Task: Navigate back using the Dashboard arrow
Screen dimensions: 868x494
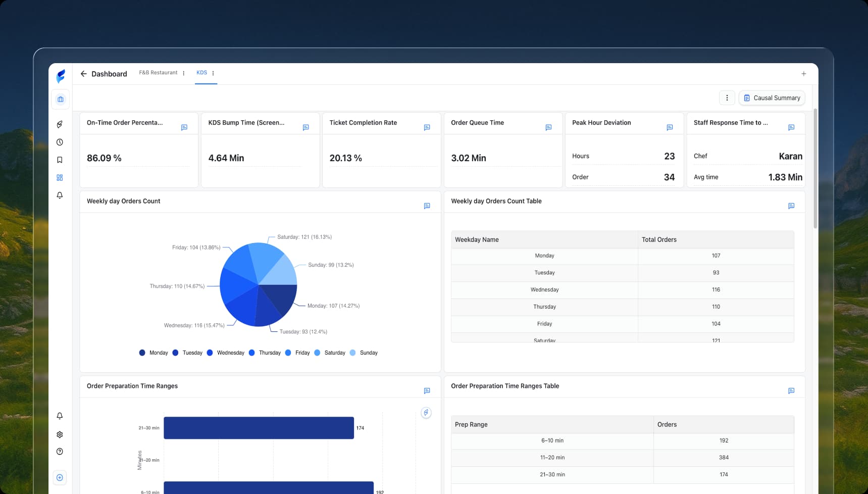Action: pos(84,74)
